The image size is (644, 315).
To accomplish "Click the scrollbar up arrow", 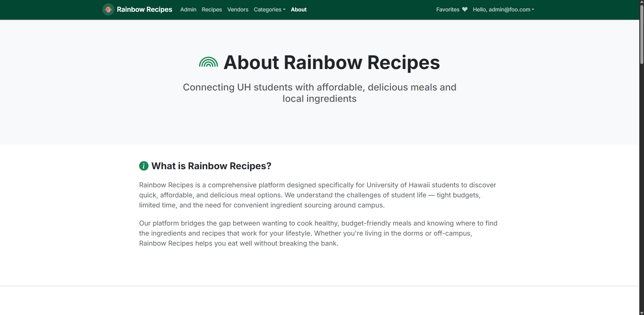I will coord(641,2).
